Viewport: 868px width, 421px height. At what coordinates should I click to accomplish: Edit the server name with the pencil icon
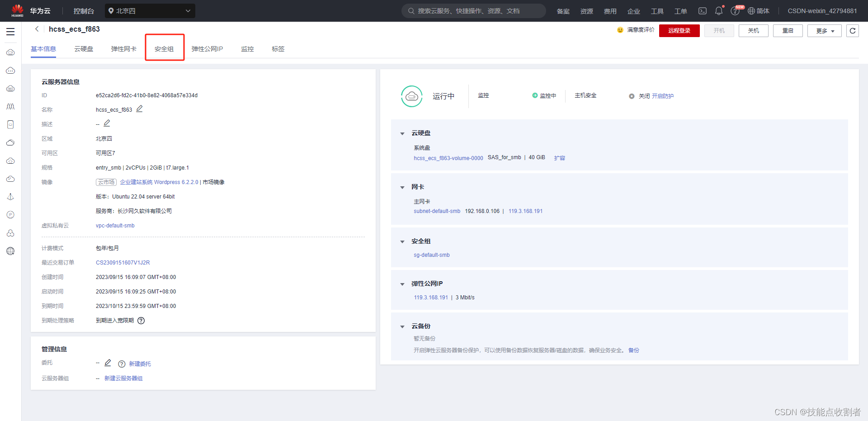[140, 109]
